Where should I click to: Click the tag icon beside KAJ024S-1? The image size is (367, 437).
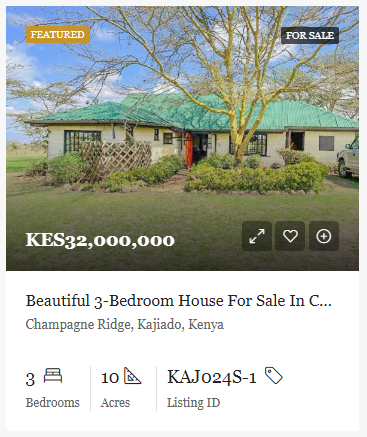pyautogui.click(x=274, y=376)
